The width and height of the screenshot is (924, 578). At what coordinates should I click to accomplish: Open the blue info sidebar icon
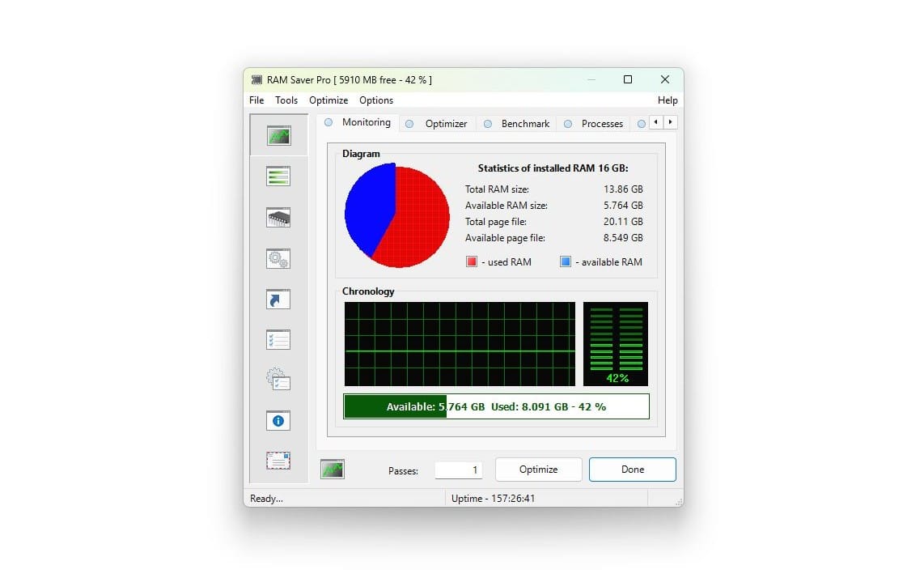pos(278,420)
